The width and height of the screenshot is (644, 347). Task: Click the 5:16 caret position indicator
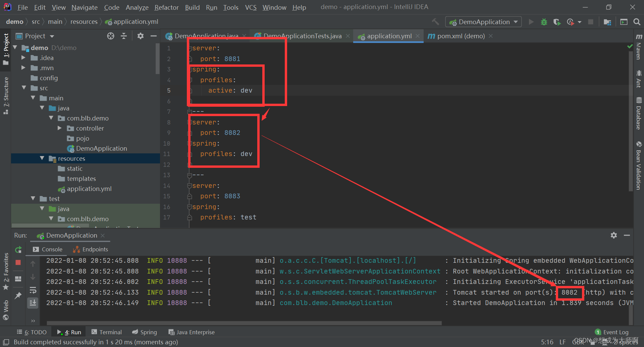547,342
